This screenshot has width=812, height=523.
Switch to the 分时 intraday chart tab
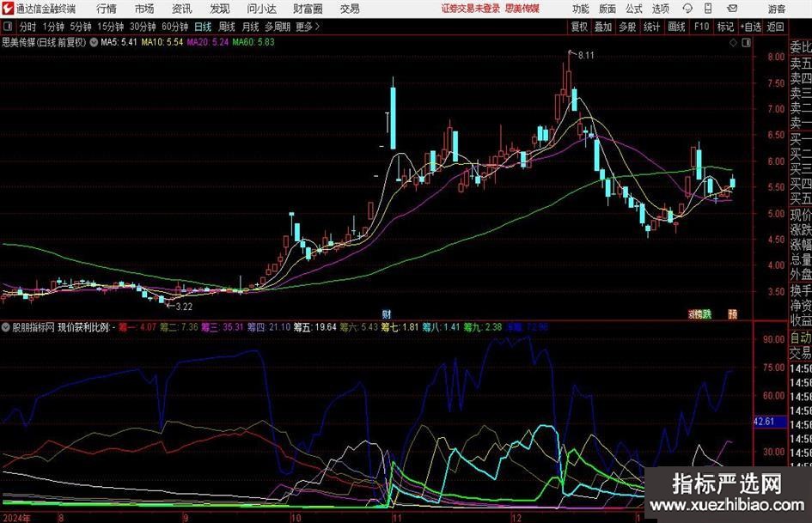coord(28,27)
